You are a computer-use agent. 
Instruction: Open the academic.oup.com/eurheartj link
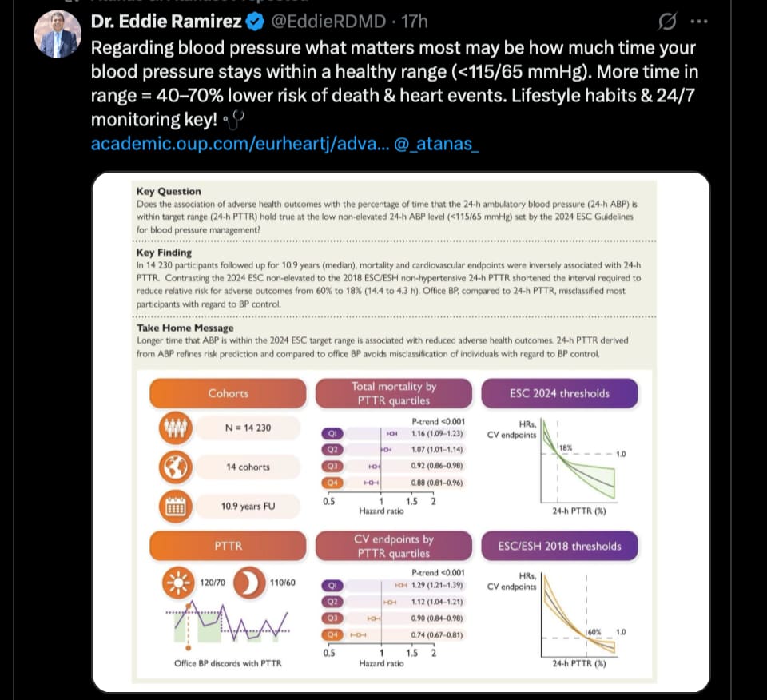[240, 144]
